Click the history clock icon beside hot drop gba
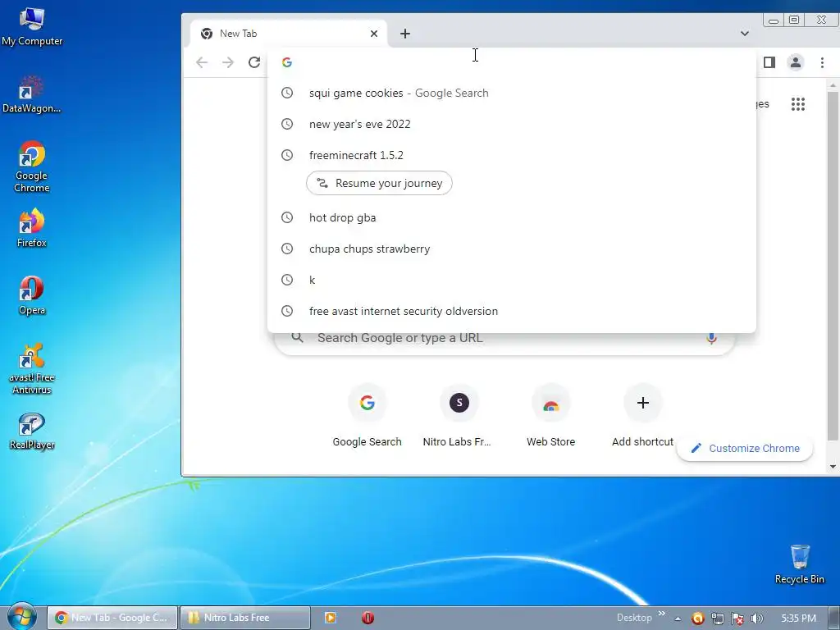 coord(287,217)
